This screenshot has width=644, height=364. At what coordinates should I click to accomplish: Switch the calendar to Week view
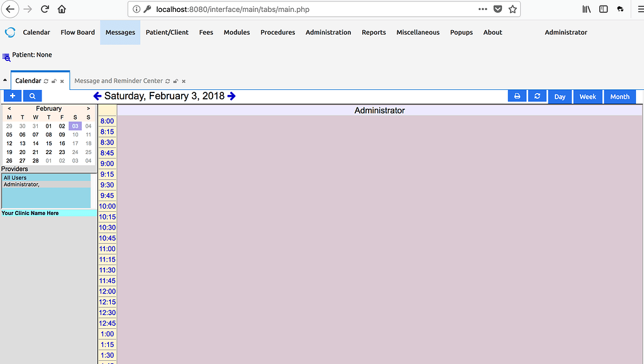(x=587, y=96)
